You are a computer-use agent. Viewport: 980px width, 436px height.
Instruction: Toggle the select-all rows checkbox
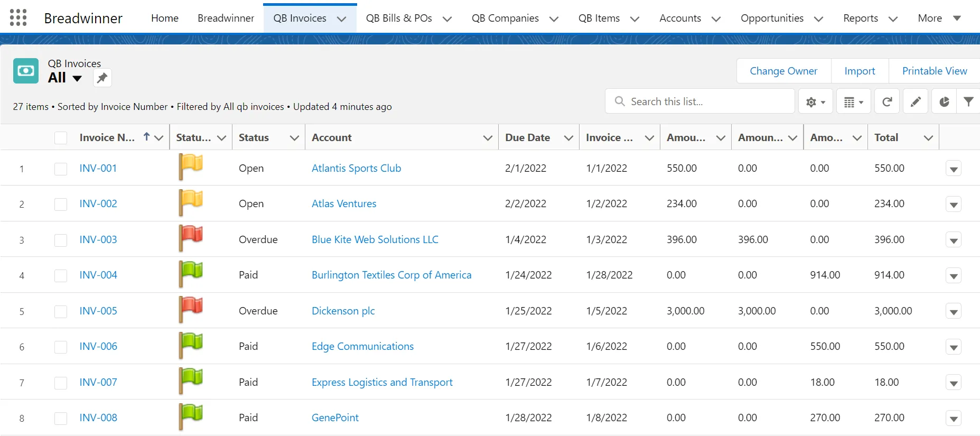tap(61, 138)
